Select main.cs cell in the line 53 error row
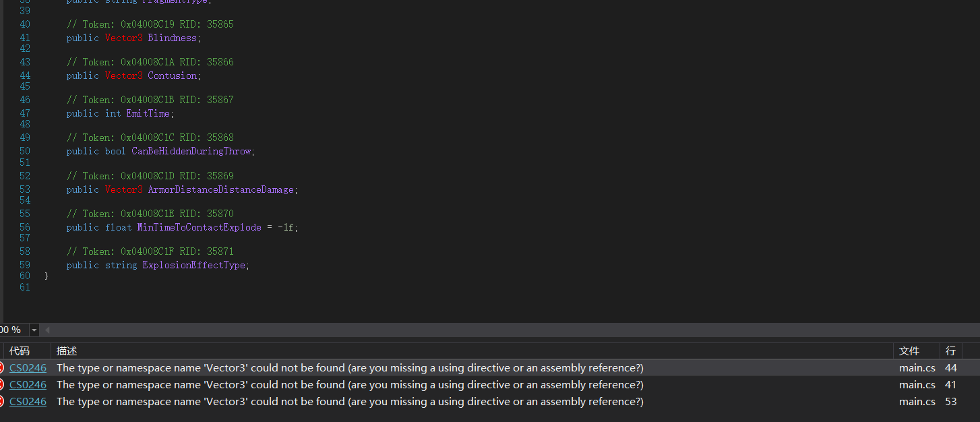980x422 pixels. 917,401
